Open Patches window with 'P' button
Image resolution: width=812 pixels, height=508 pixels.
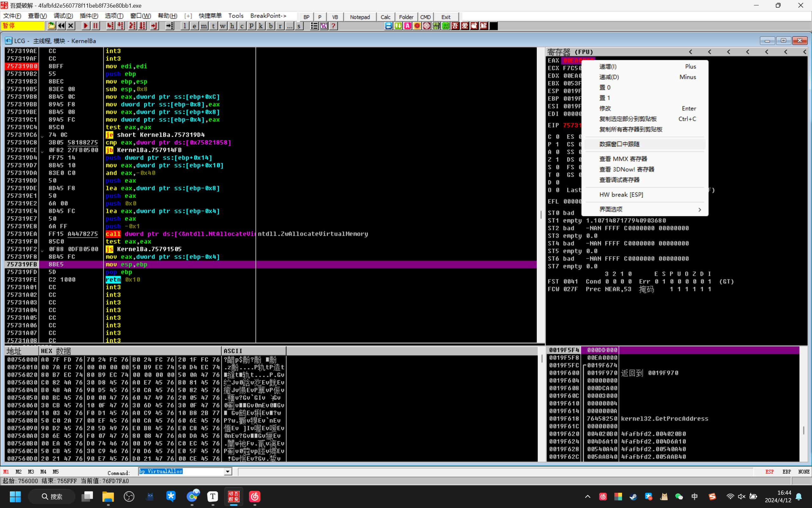click(x=251, y=26)
